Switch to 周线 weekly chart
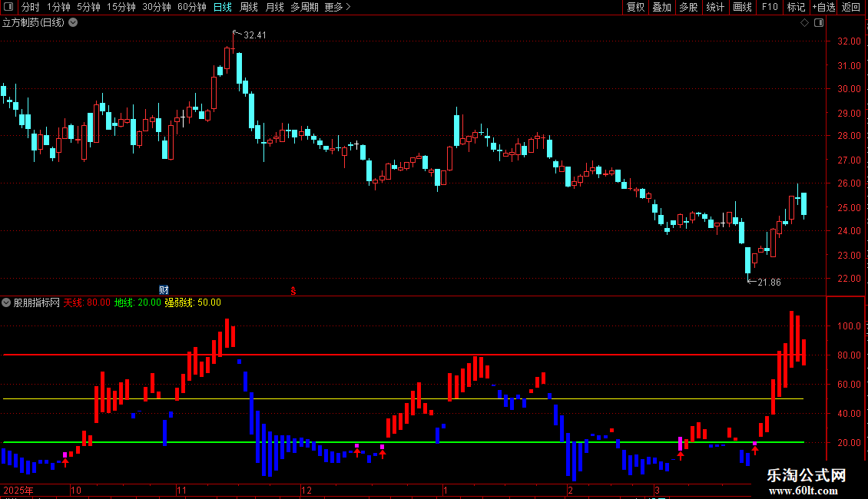Screen dimensions: 868x499 249,7
